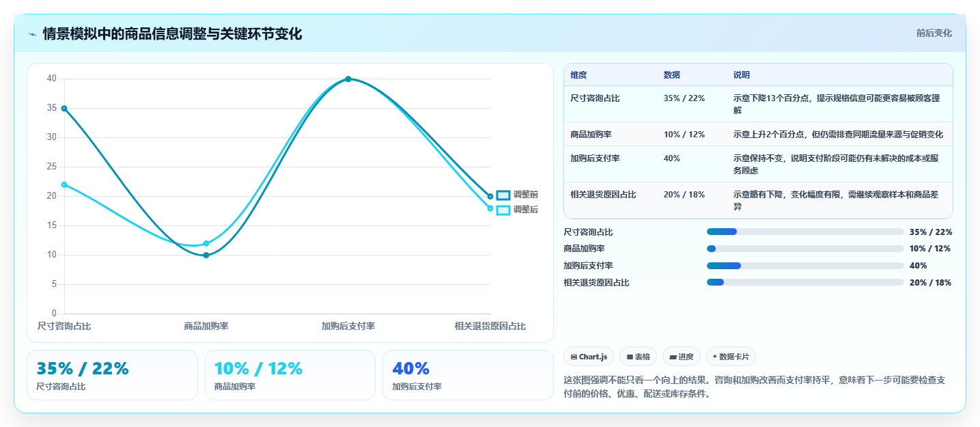The height and width of the screenshot is (427, 980).
Task: Click the 35% / 22% progress value
Action: pyautogui.click(x=931, y=232)
